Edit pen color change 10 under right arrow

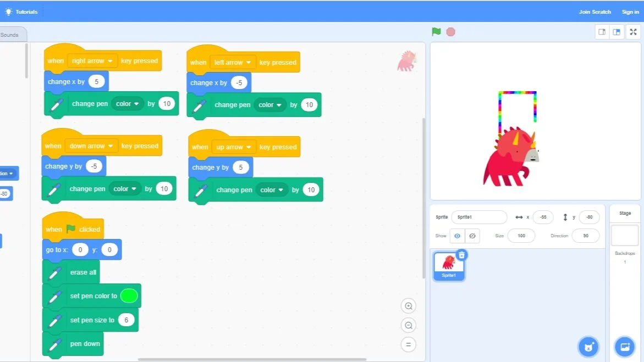(x=167, y=103)
